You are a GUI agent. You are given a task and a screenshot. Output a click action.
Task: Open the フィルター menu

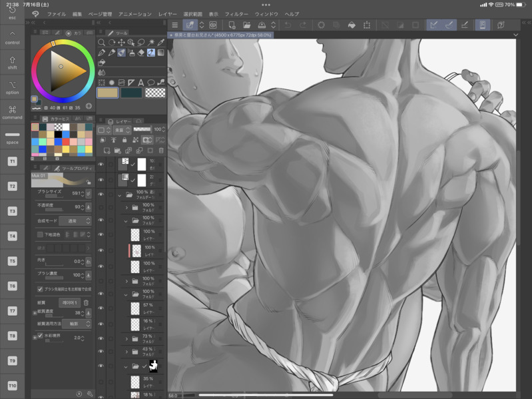coord(236,14)
